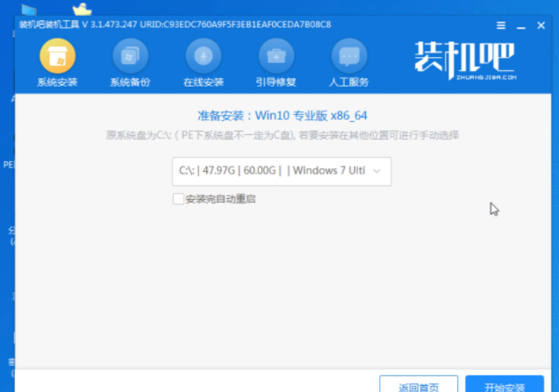
Task: Select the 在线安装 download icon
Action: 204,57
